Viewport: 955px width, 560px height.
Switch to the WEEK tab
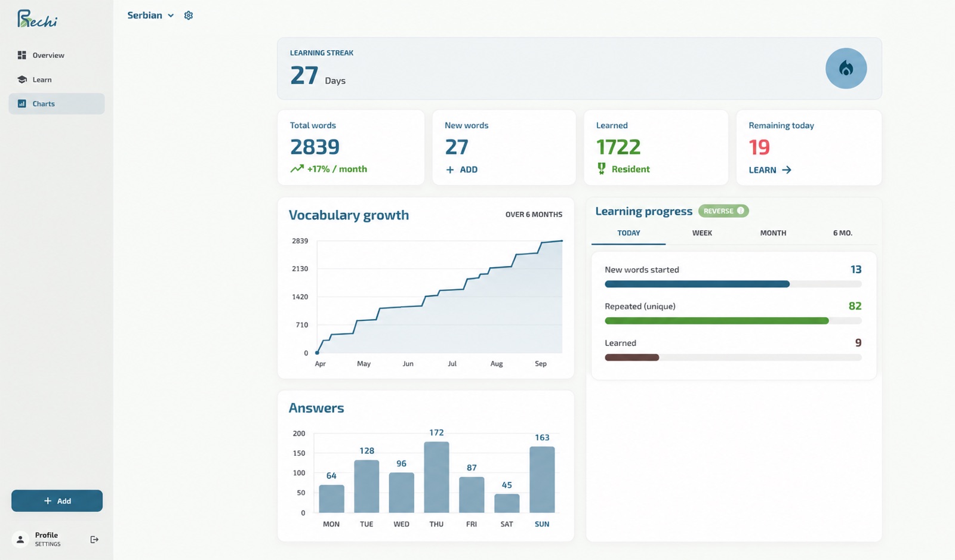click(702, 233)
